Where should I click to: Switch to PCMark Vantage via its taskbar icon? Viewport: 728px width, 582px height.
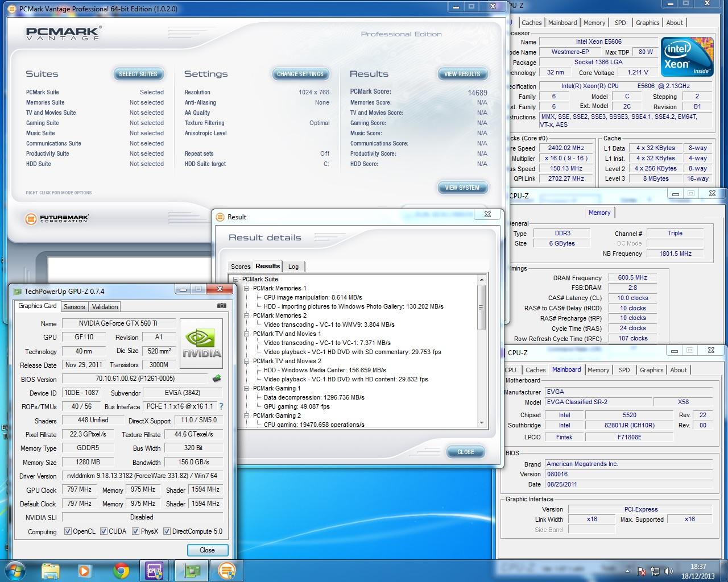click(226, 571)
